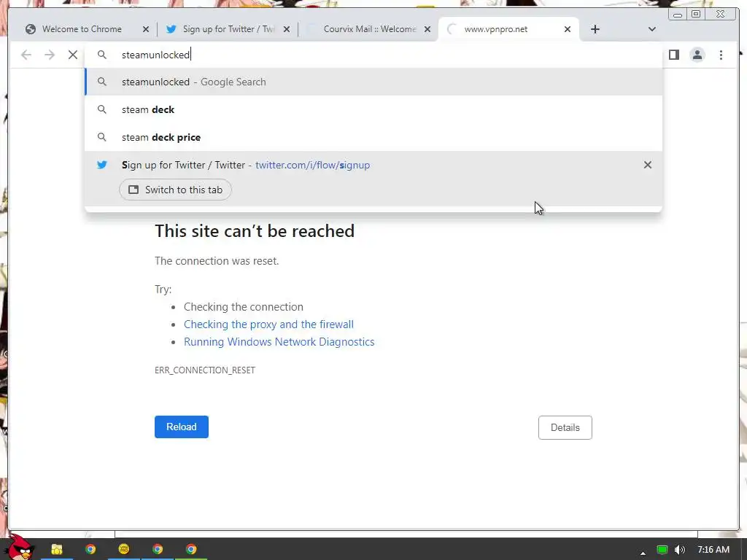Switch to the Sign up for Twitter tab

pos(226,29)
